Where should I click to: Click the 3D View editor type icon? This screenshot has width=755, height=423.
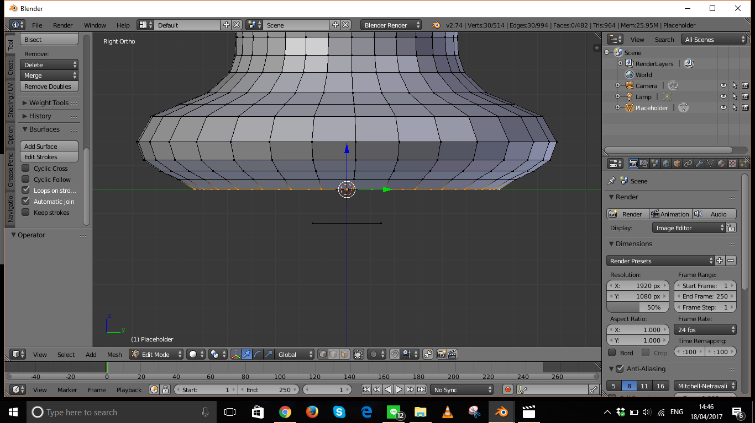click(18, 355)
